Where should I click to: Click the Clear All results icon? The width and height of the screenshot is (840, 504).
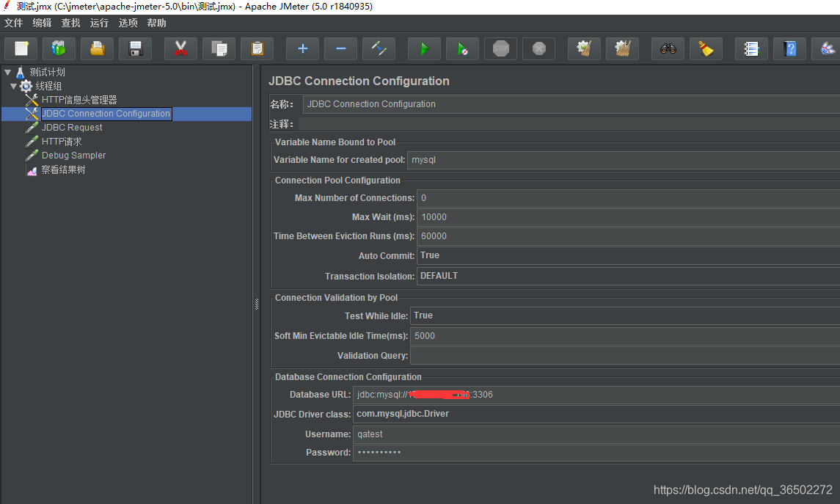pyautogui.click(x=623, y=48)
